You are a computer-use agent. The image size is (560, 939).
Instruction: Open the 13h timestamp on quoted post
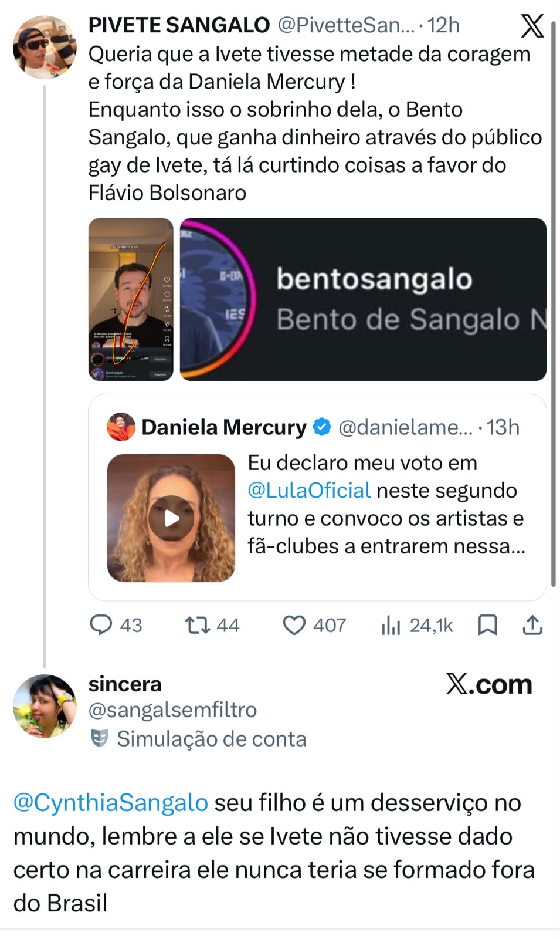click(503, 427)
